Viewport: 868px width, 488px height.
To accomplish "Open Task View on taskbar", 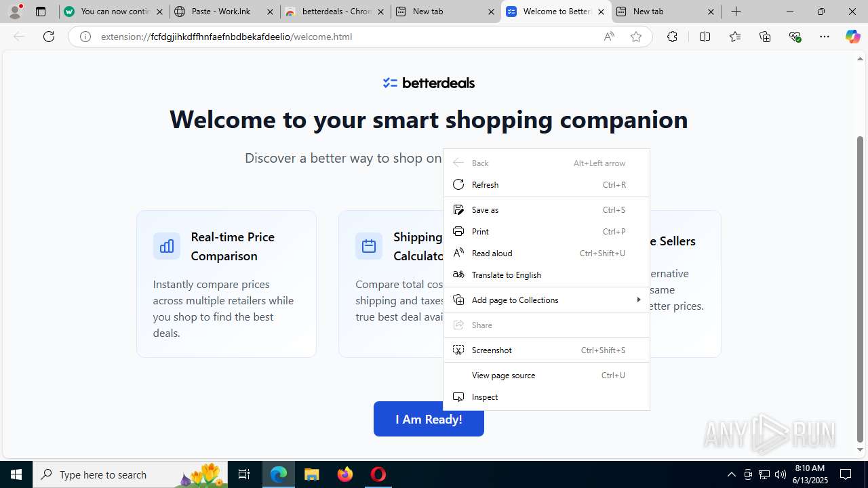I will coord(244,474).
